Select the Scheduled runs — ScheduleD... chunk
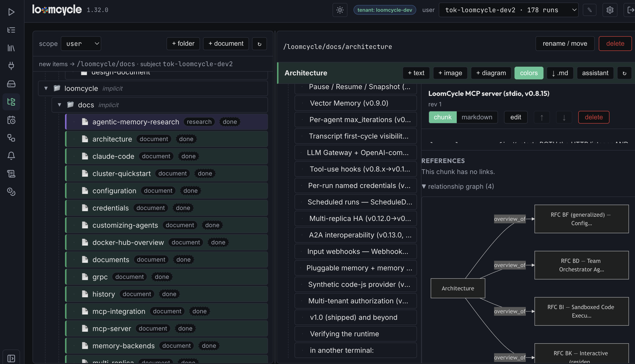This screenshot has width=635, height=364. [356, 202]
